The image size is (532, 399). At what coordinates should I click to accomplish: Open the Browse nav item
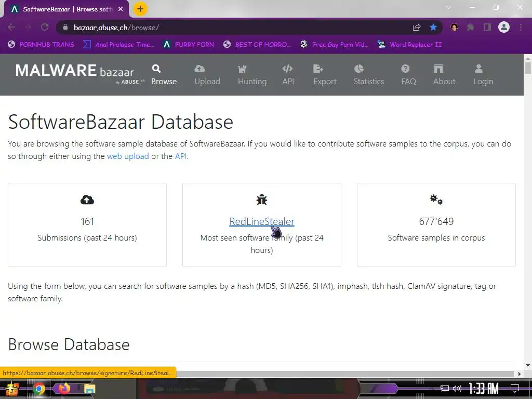point(164,75)
